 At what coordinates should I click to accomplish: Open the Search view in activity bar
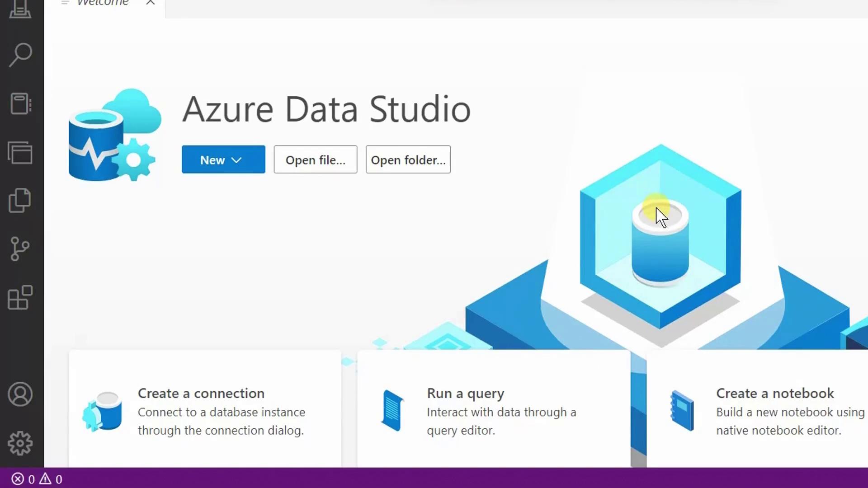20,55
